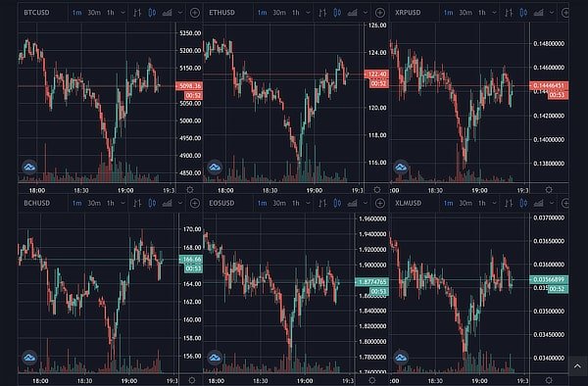Expand interval dropdown arrow in BTCUSD panel

[x=122, y=13]
